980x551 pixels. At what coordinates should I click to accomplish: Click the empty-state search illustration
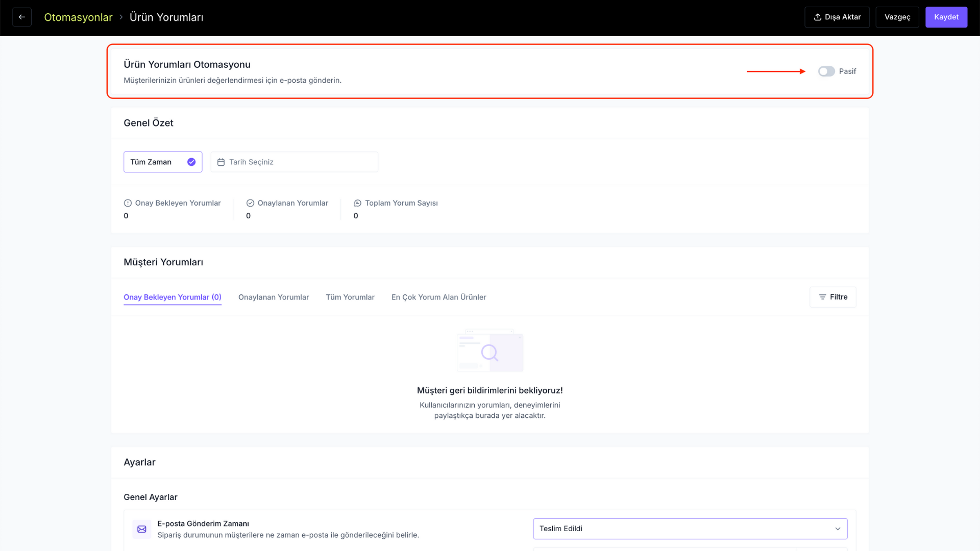(490, 350)
